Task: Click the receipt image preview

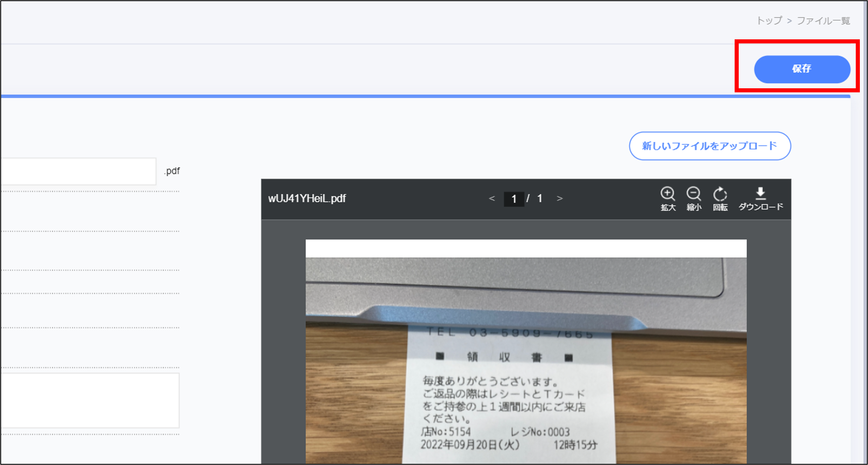Action: 526,351
